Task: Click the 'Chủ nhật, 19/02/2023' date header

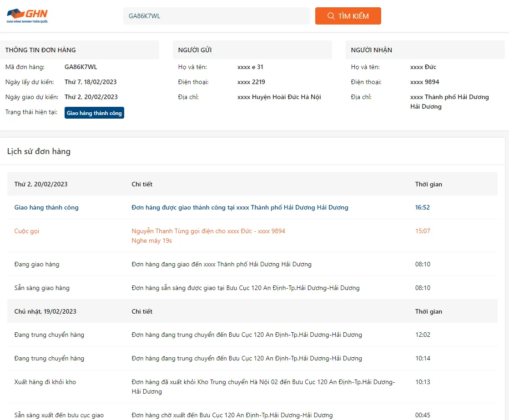Action: click(45, 311)
